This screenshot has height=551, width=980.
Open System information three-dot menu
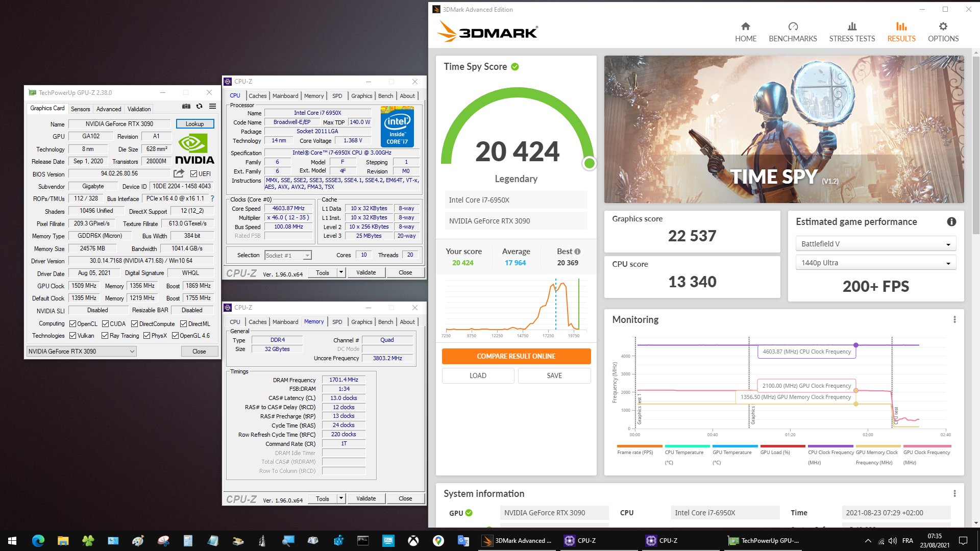[x=954, y=493]
